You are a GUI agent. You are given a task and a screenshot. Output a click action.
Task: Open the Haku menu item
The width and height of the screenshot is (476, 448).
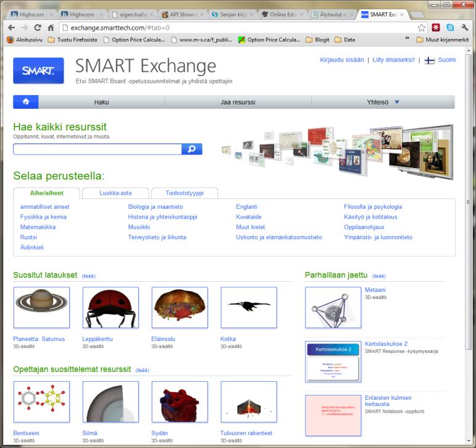point(101,102)
